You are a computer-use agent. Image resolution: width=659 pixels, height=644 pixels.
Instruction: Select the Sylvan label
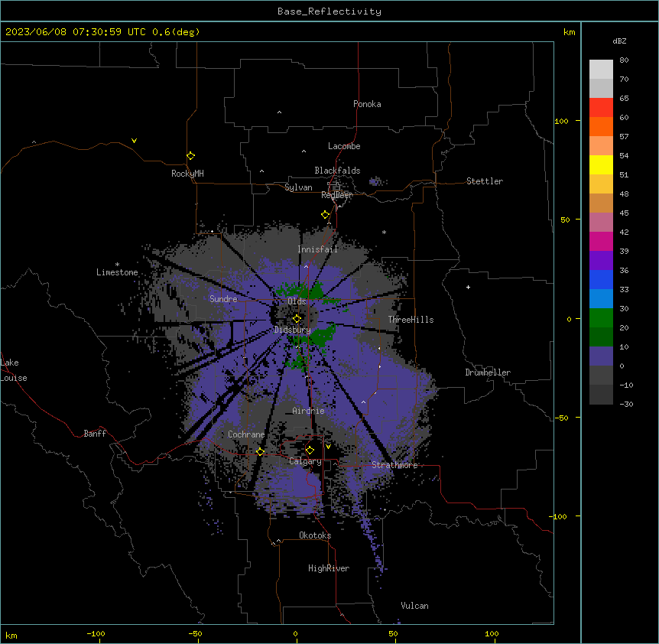tap(298, 187)
